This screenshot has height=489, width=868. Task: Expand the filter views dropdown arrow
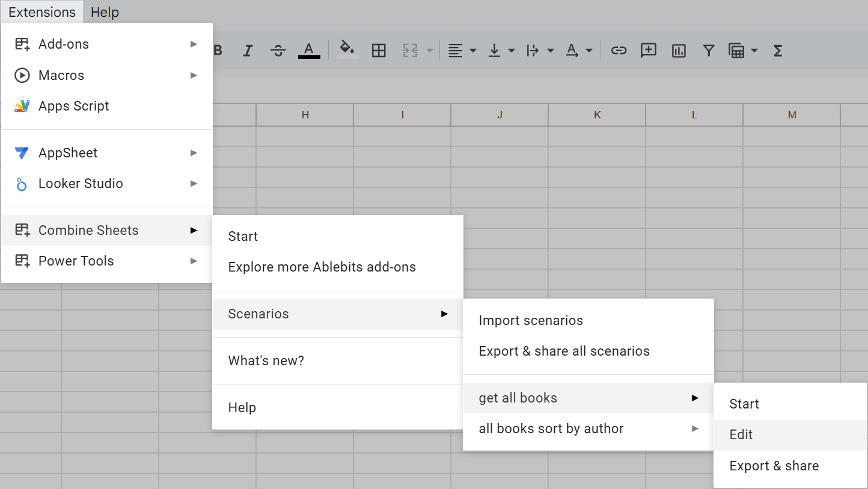click(754, 51)
